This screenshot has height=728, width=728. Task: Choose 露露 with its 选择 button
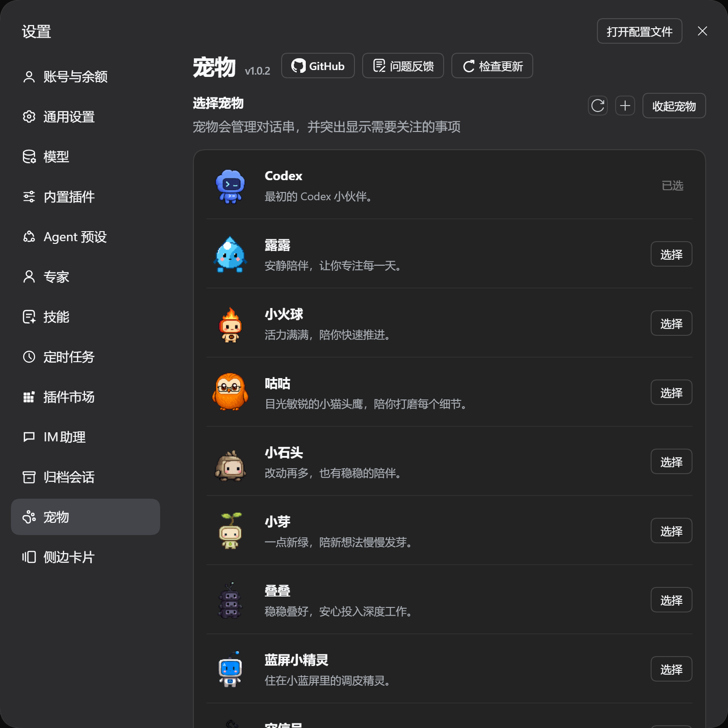pos(671,254)
